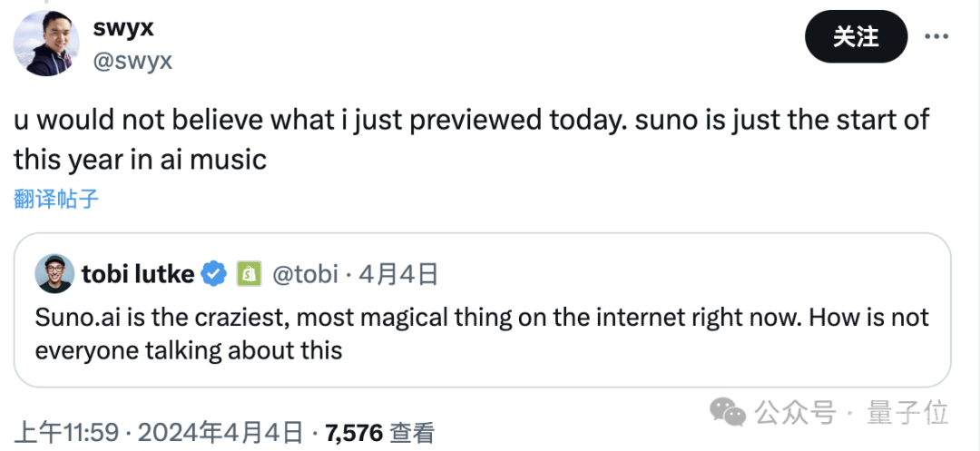This screenshot has height=451, width=980.
Task: Click the 7,576 查看 view count
Action: click(x=379, y=432)
